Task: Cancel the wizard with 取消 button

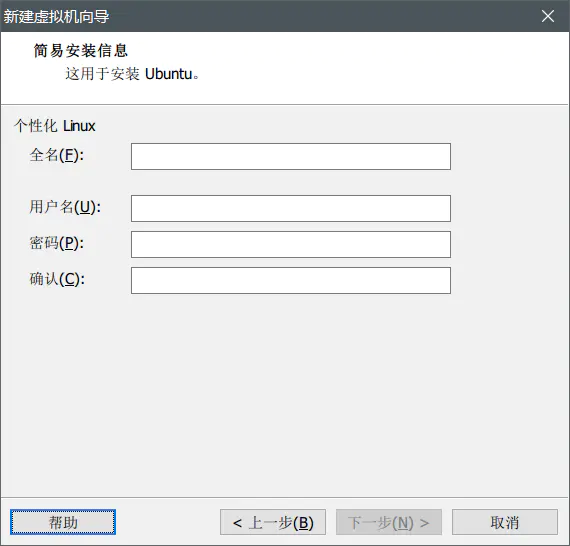Action: pyautogui.click(x=505, y=522)
